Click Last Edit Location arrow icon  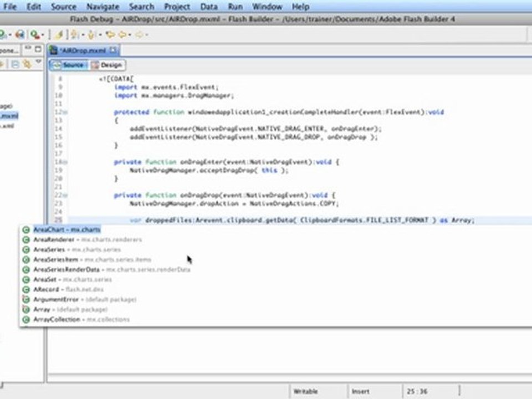(x=110, y=34)
